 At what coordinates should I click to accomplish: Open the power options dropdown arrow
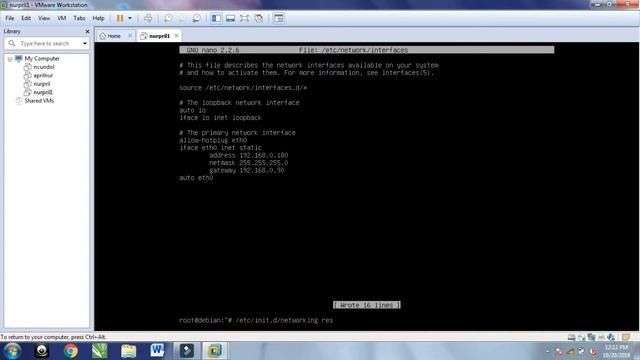[x=130, y=18]
